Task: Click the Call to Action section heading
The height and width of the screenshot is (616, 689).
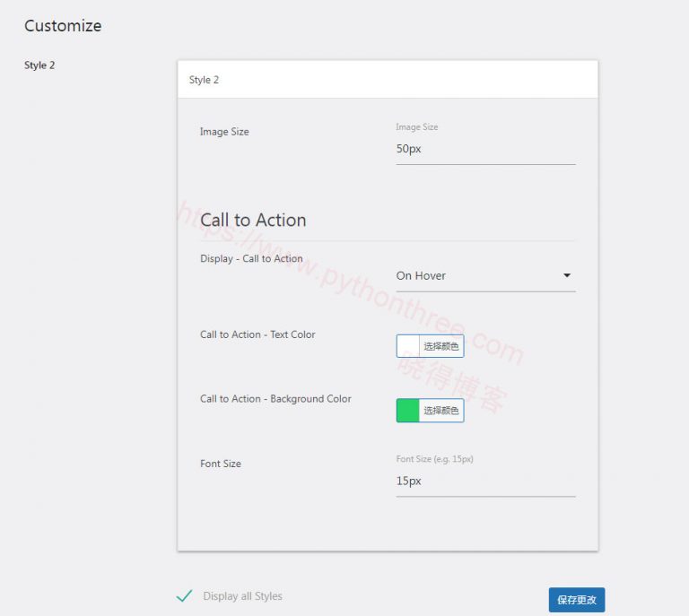Action: point(253,221)
